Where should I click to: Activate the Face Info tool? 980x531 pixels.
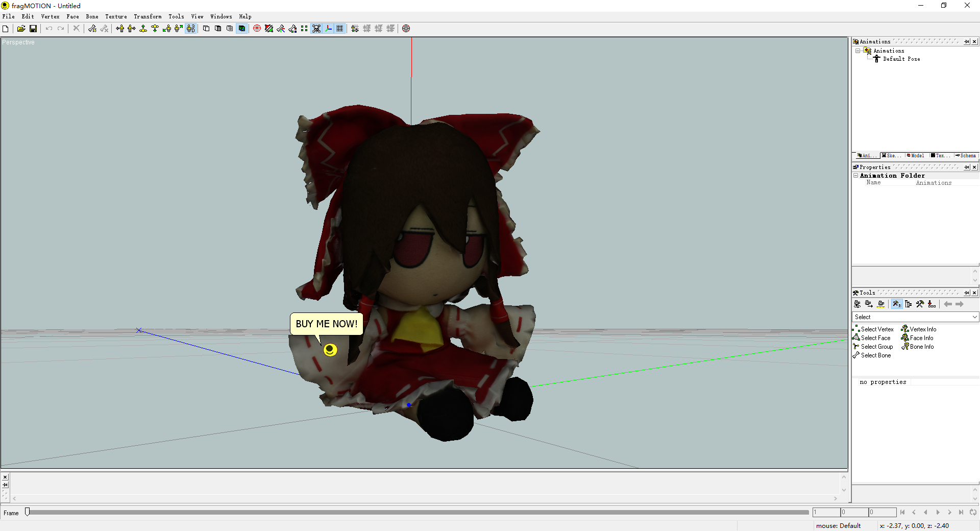tap(917, 338)
